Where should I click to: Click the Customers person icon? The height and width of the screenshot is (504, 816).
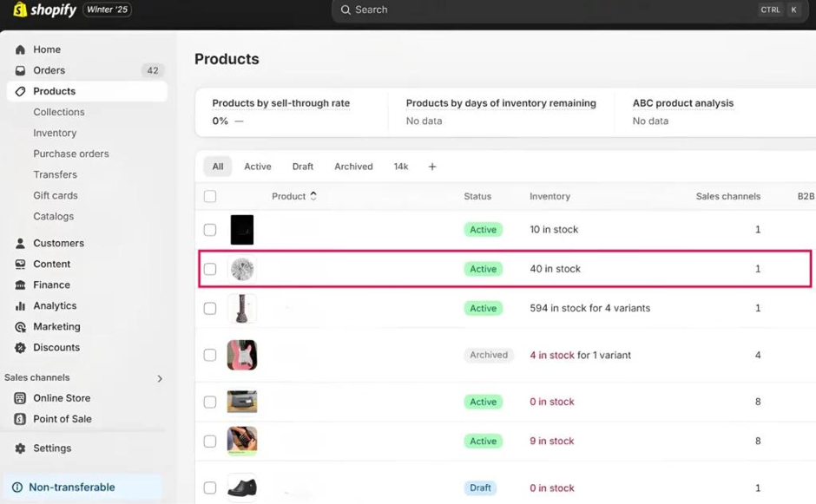pyautogui.click(x=20, y=243)
